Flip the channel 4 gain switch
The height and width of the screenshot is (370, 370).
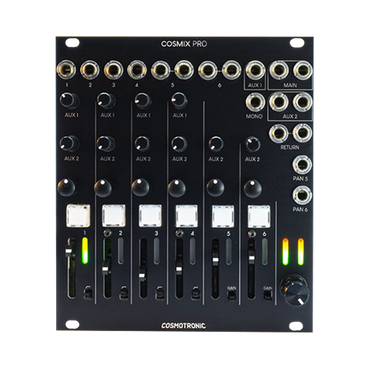[195, 294]
